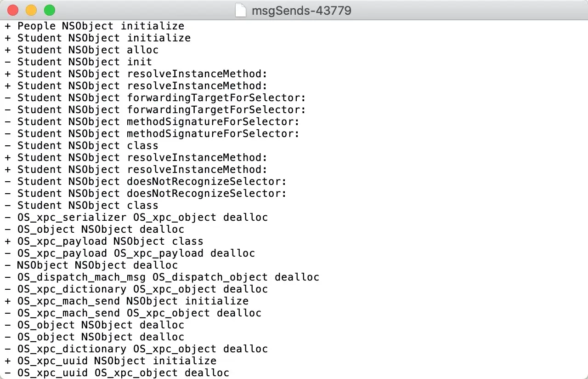This screenshot has height=379, width=588.
Task: Click the first forwardingTargetForSelector: line
Action: (155, 98)
